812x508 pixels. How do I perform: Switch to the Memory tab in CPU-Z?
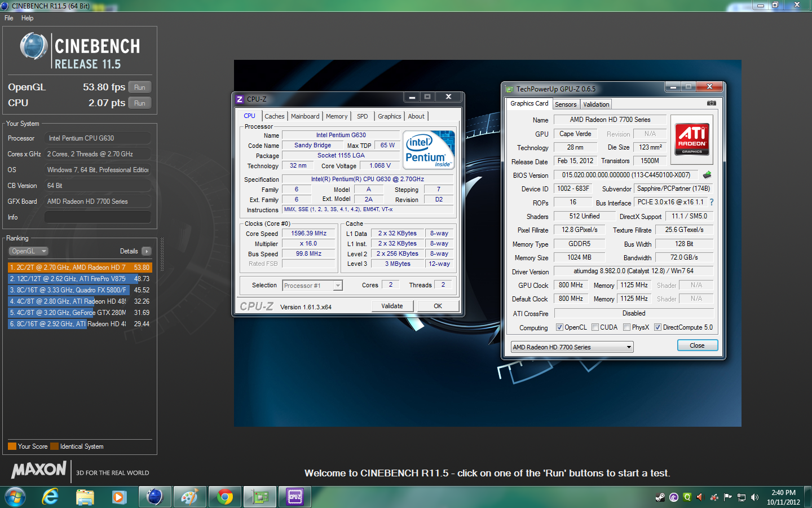[337, 116]
